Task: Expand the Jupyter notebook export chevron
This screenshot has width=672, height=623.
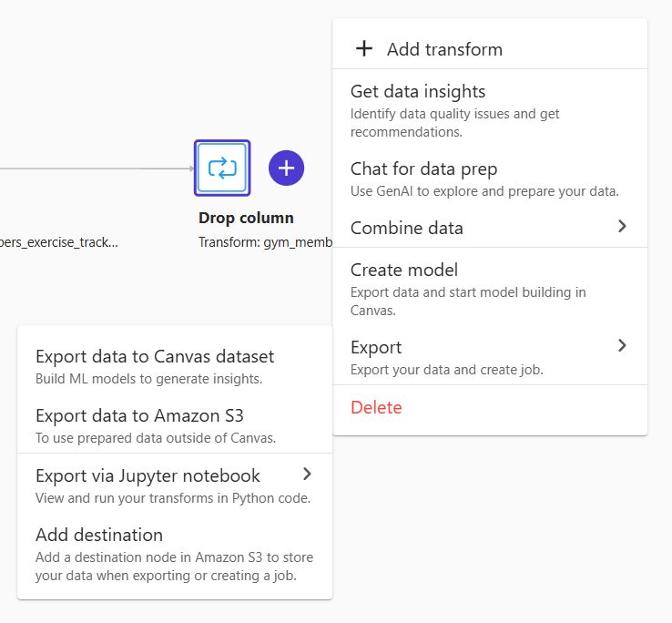Action: pos(307,474)
